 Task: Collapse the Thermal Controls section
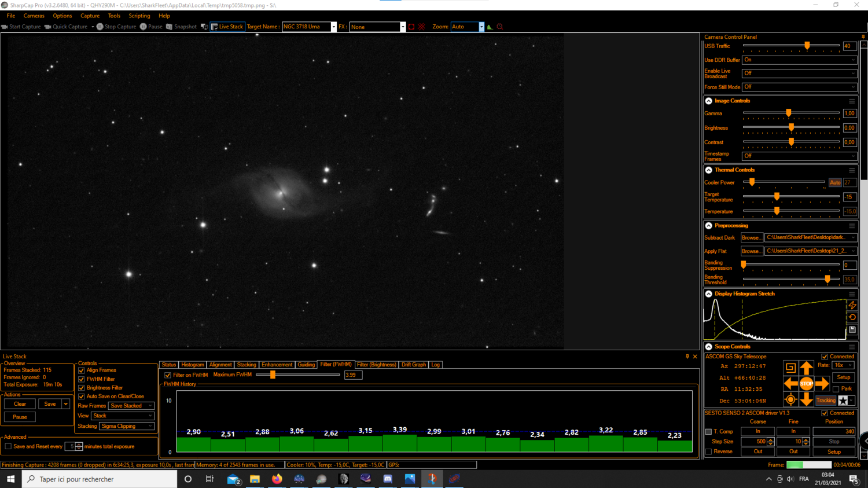(x=708, y=170)
